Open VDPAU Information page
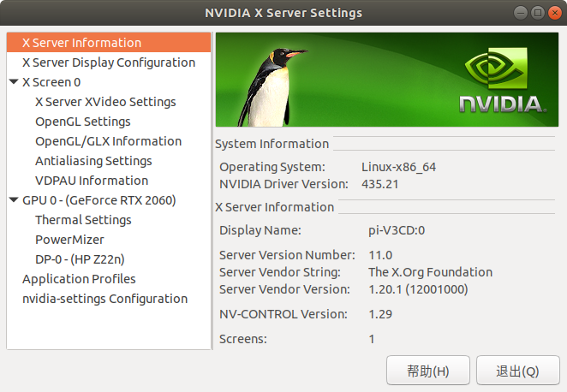The image size is (567, 392). [92, 181]
